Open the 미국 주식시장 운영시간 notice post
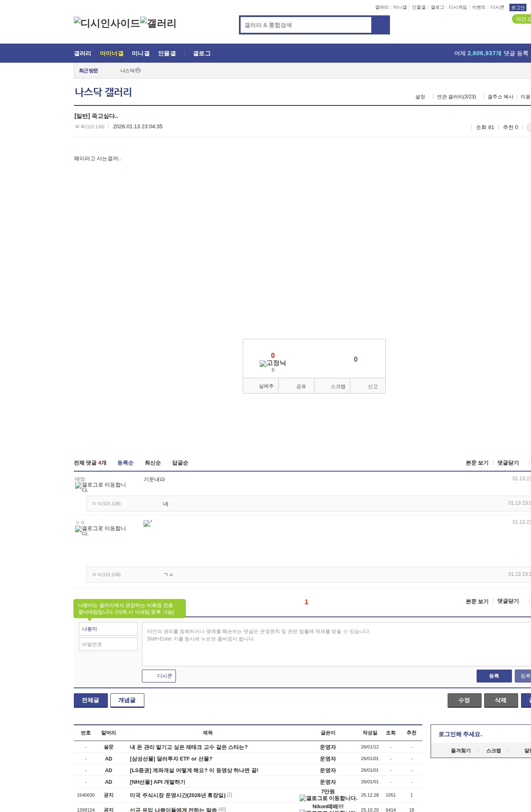531x812 pixels. click(x=178, y=795)
